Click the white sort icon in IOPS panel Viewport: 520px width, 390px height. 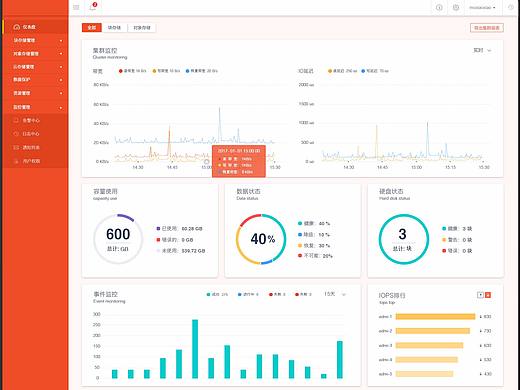pyautogui.click(x=480, y=295)
